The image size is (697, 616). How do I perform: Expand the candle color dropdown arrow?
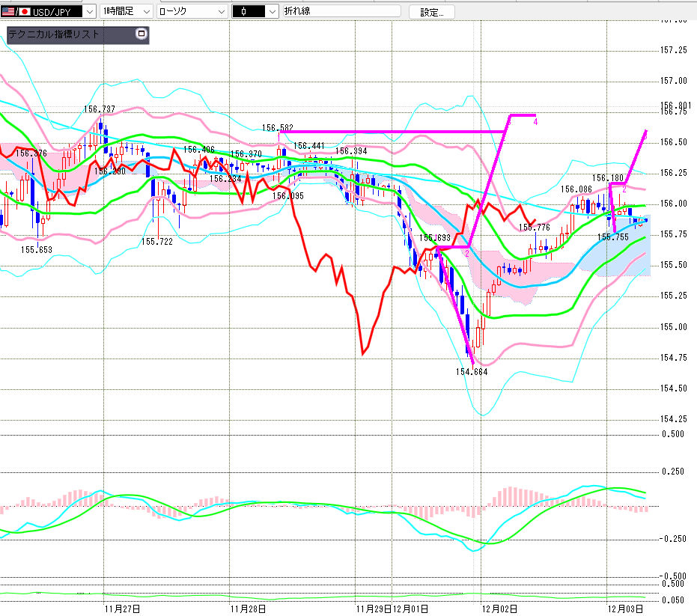tap(272, 12)
